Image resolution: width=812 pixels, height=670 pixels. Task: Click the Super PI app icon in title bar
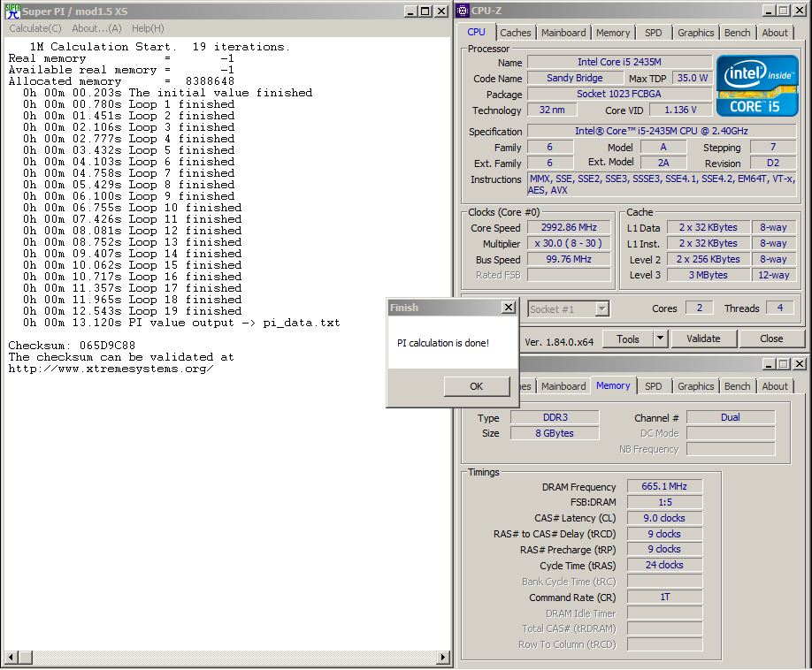click(x=12, y=11)
